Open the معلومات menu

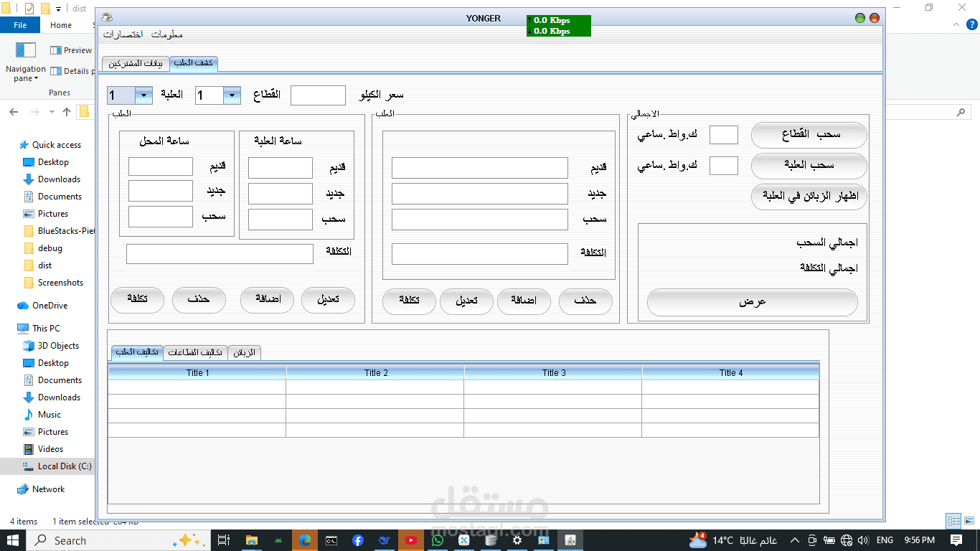(167, 34)
